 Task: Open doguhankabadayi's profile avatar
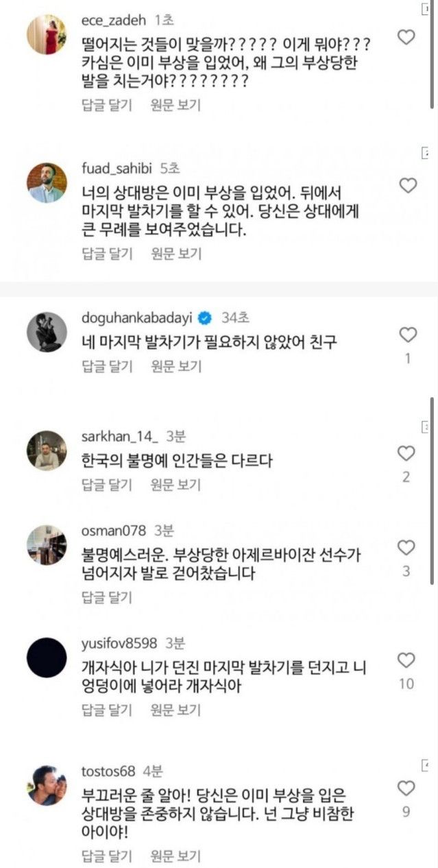47,332
